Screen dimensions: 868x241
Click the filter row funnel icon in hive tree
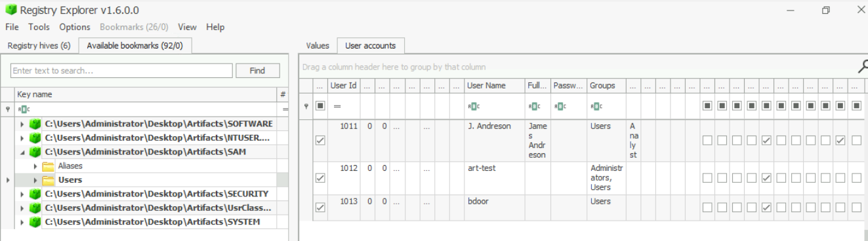(7, 109)
